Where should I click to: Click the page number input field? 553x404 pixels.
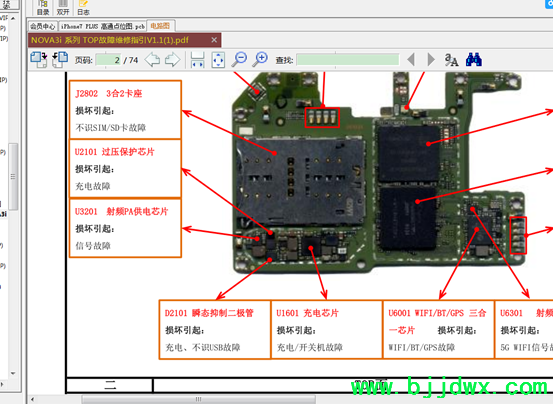click(x=108, y=60)
